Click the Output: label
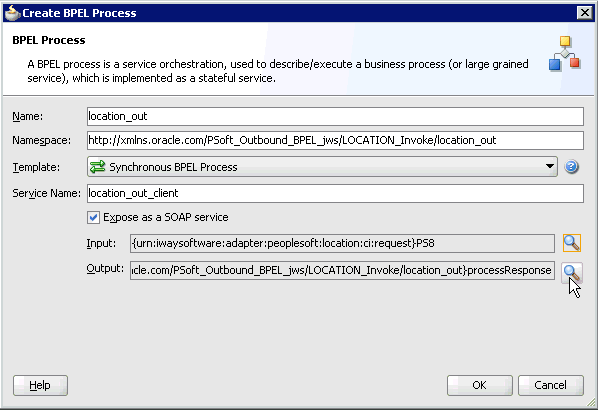The width and height of the screenshot is (598, 410). pyautogui.click(x=105, y=269)
